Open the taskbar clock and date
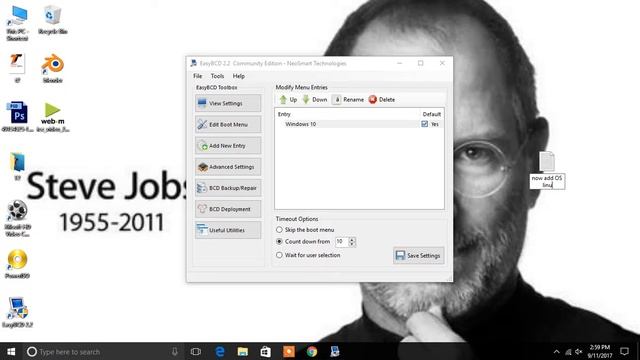 599,351
